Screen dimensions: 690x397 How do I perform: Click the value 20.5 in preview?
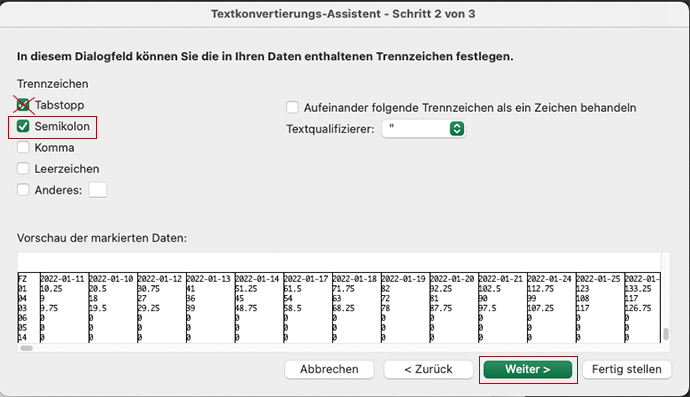(x=98, y=289)
